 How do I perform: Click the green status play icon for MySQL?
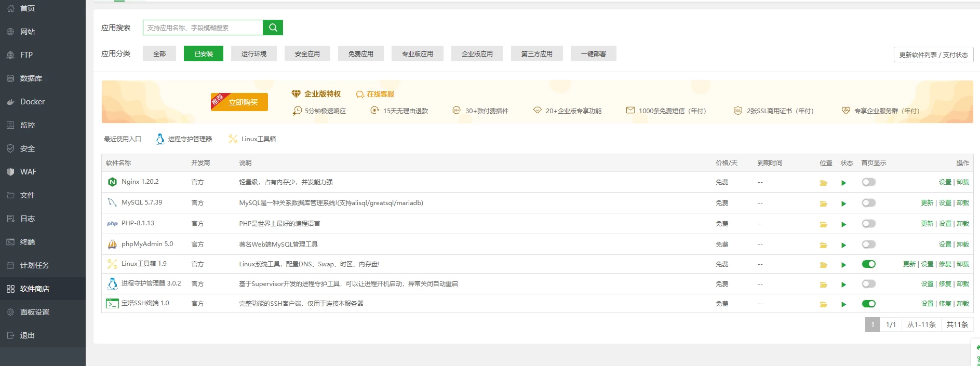tap(843, 204)
